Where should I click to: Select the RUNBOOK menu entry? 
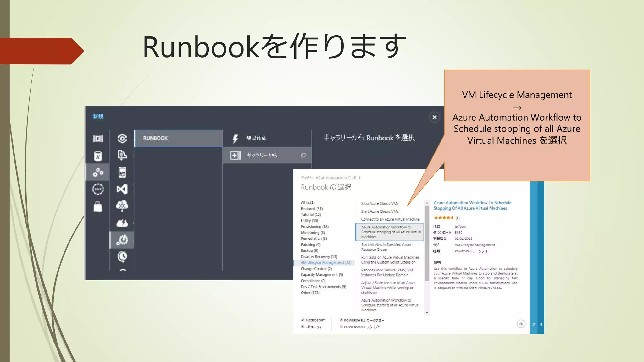point(178,138)
